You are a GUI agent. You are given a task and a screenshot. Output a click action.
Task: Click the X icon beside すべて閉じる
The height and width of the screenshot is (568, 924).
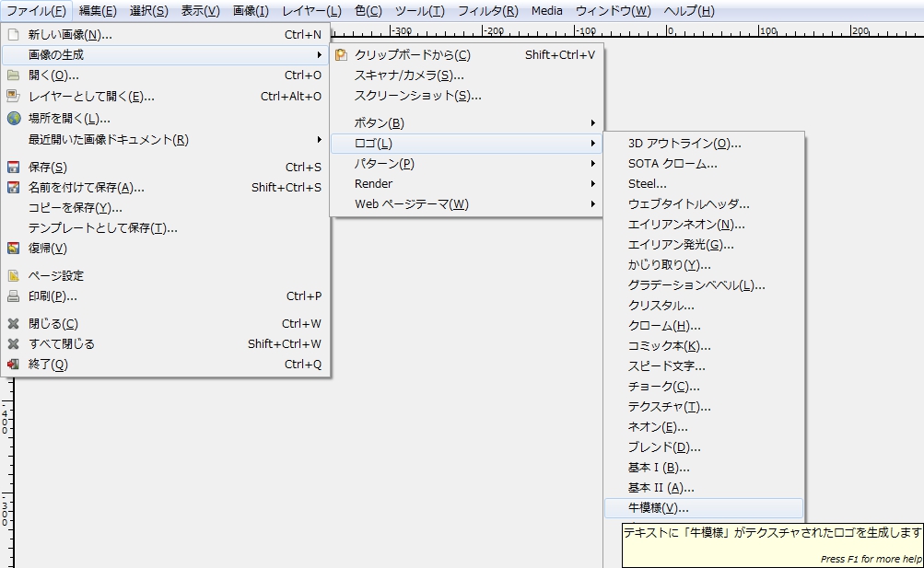[14, 343]
